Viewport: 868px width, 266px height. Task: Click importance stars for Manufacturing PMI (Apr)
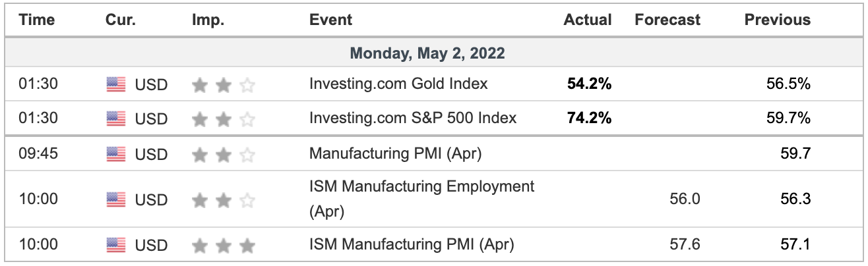click(x=224, y=154)
